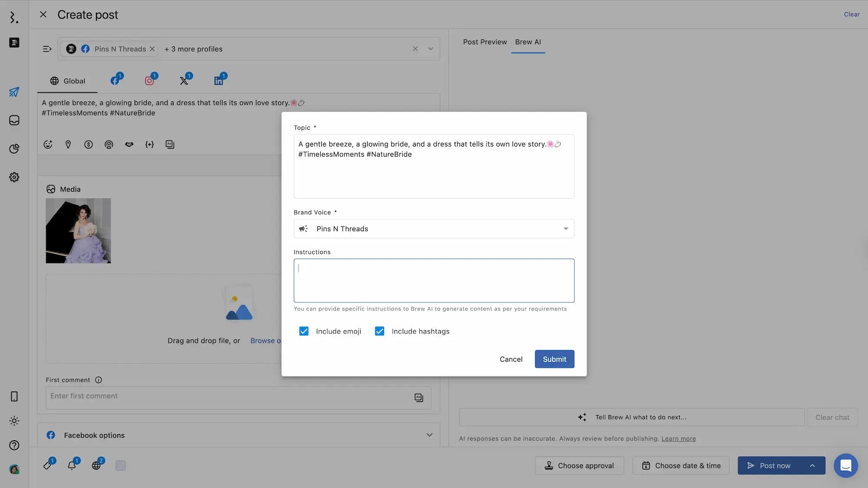868x488 pixels.
Task: Collapse the Facebook options section
Action: [x=429, y=435]
